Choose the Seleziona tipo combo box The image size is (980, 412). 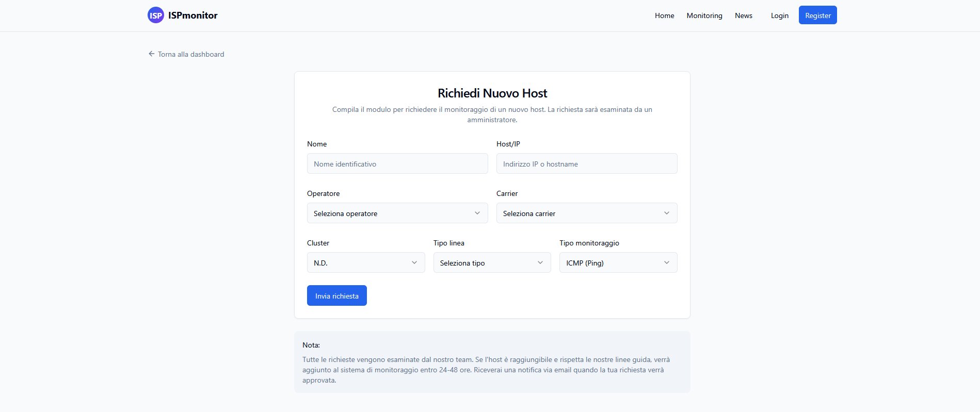(x=485, y=262)
